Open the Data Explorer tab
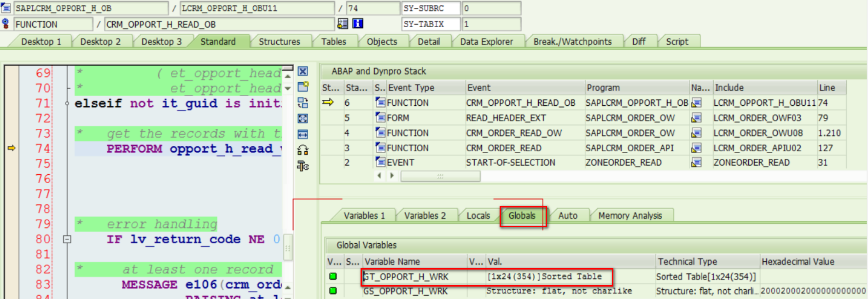Viewport: 868px width, 299px height. tap(487, 41)
